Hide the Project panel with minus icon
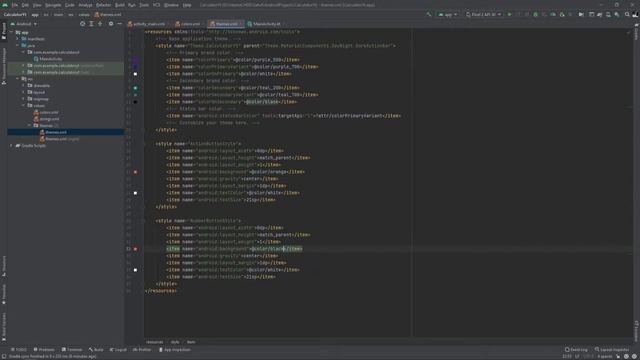Viewport: 640px width, 360px height. (120, 24)
